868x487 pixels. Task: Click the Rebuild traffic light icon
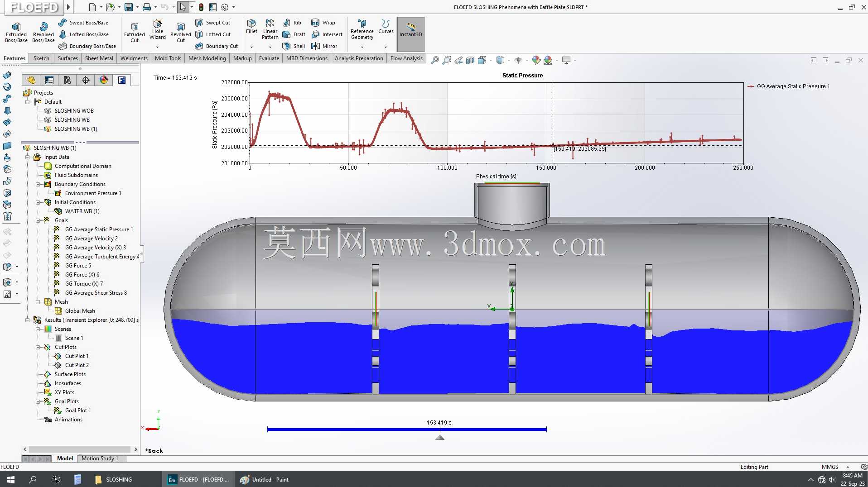point(201,7)
